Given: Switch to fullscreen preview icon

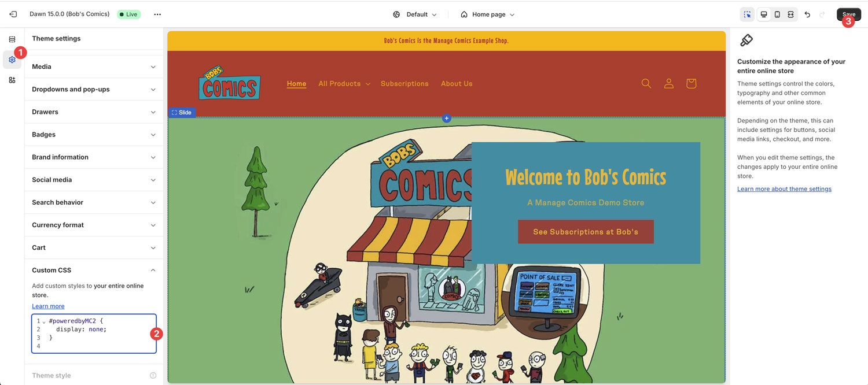Looking at the screenshot, I should 790,14.
